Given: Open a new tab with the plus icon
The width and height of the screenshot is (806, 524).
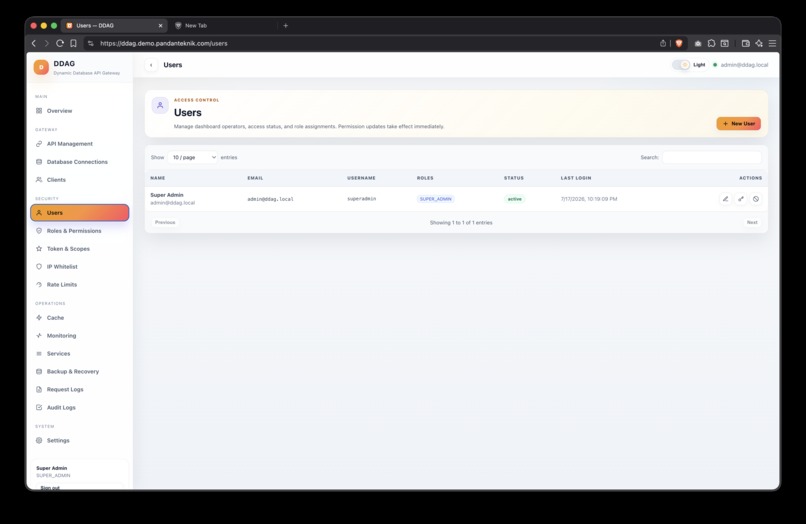Looking at the screenshot, I should (286, 25).
